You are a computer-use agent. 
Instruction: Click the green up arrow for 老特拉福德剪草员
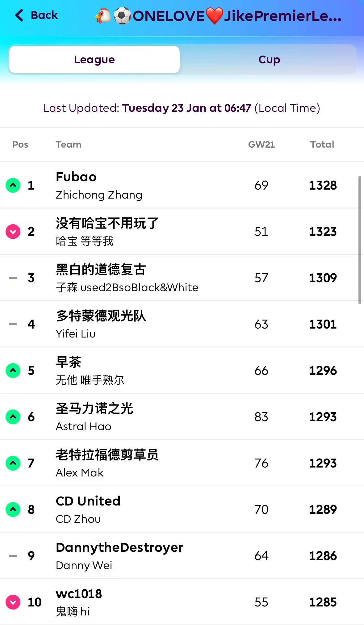point(13,463)
